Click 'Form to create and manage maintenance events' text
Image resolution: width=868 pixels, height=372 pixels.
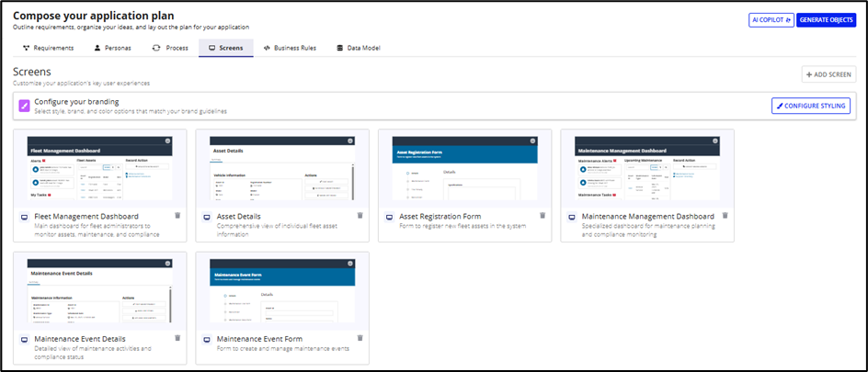pyautogui.click(x=283, y=349)
